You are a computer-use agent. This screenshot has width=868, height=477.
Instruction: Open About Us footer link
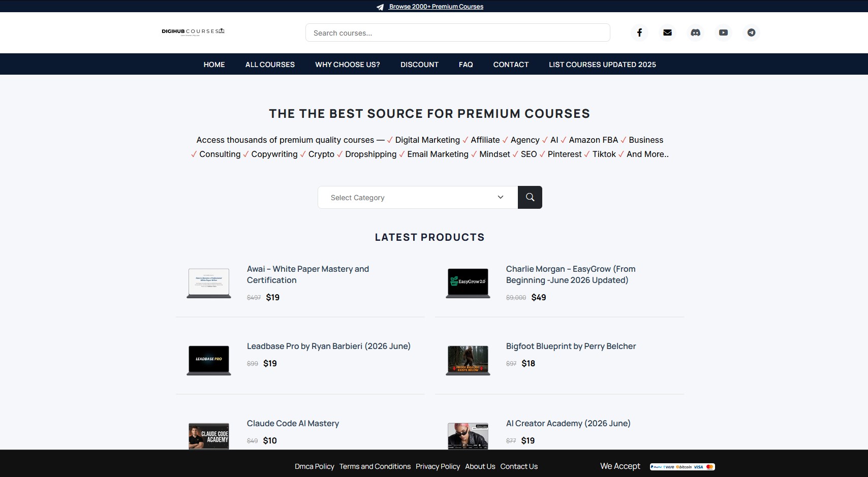[x=480, y=466]
